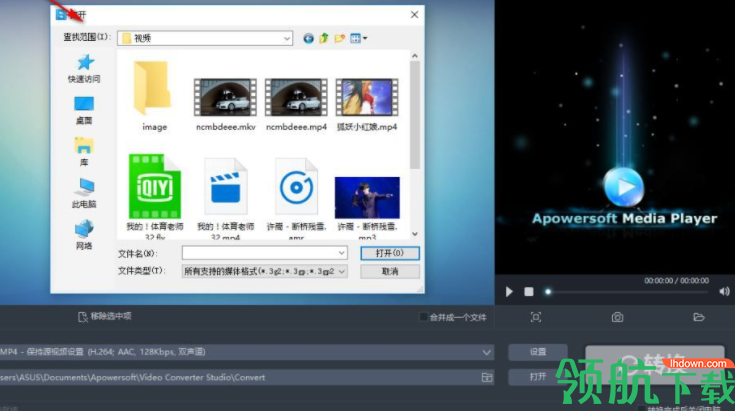Go up one folder level icon
This screenshot has width=735, height=411.
pos(324,38)
